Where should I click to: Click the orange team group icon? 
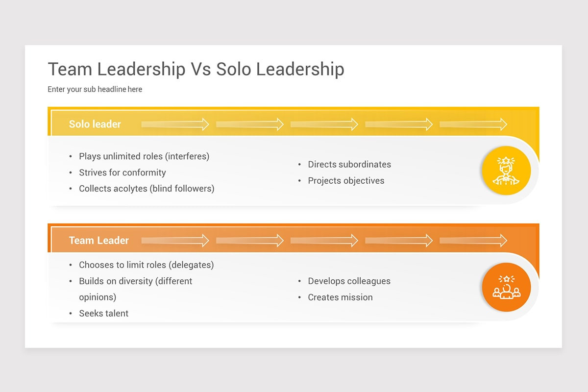506,287
